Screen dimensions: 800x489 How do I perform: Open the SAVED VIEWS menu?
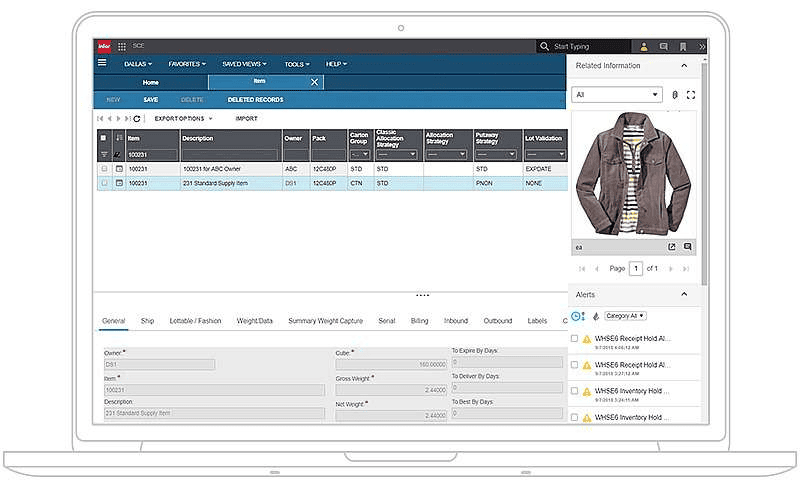[244, 64]
